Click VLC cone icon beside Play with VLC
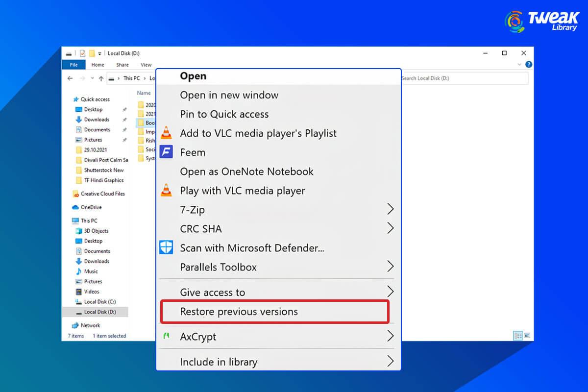The image size is (588, 392). [x=167, y=191]
